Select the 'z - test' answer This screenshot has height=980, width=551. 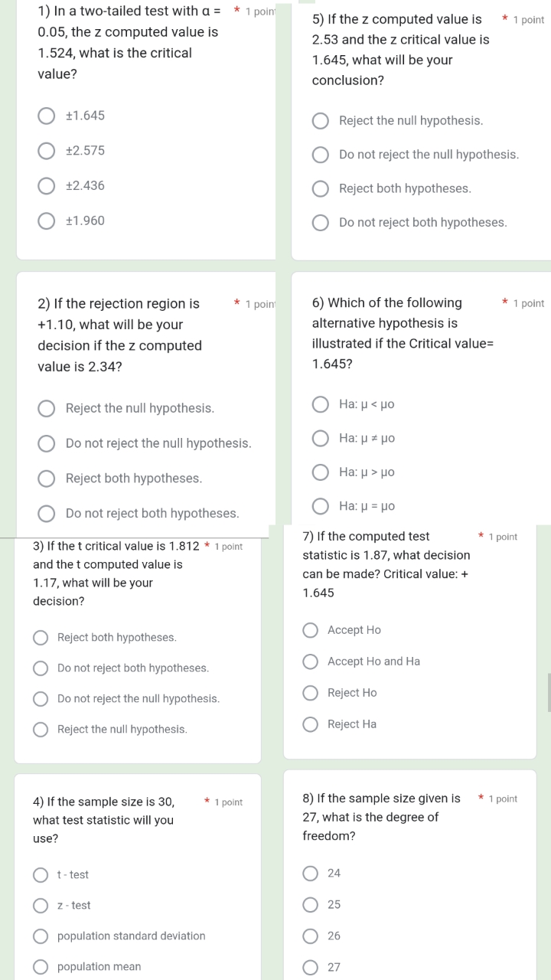41,906
